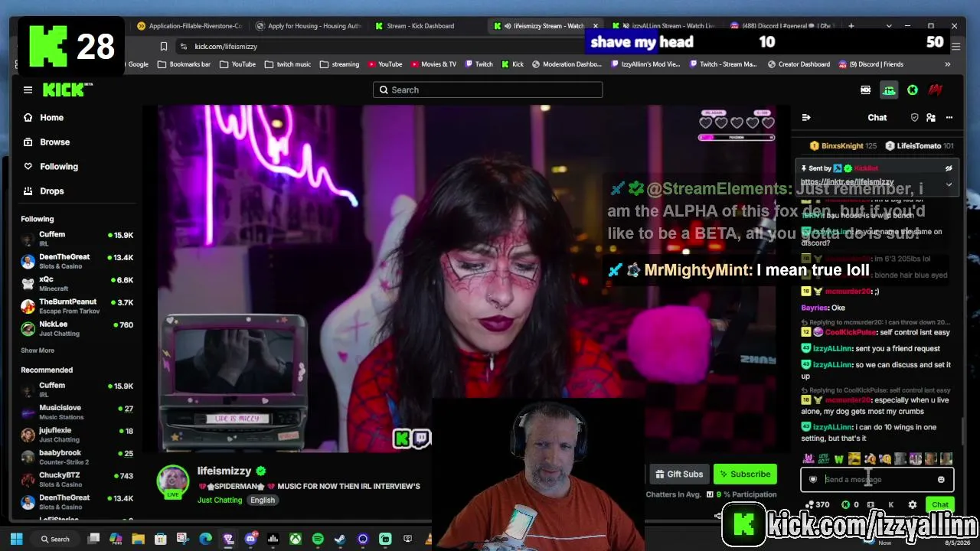Click the browser address bar URL
Screen dimensions: 980x551
[x=226, y=47]
